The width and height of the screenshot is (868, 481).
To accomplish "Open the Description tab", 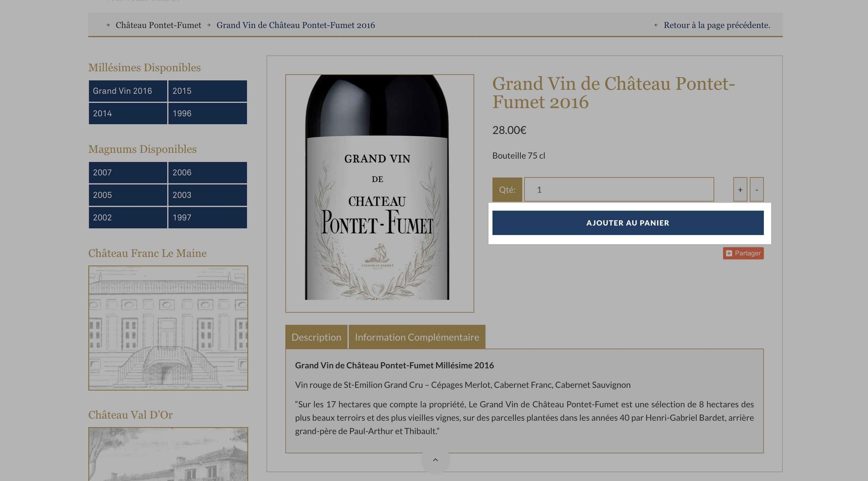I will tap(316, 337).
